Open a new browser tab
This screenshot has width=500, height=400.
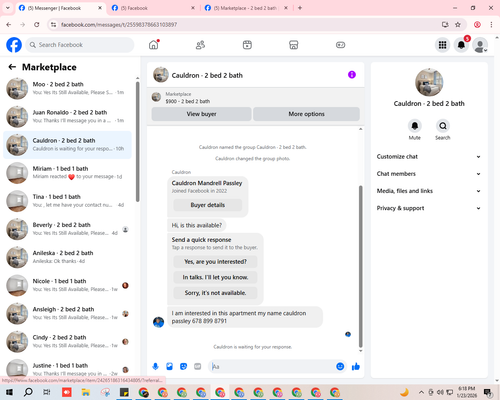pos(300,8)
